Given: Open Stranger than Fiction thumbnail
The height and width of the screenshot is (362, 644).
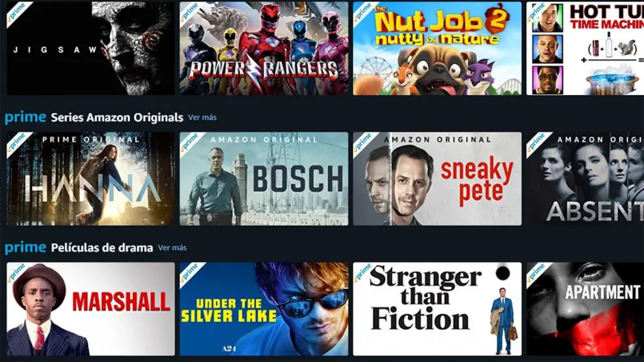Looking at the screenshot, I should pos(437,309).
